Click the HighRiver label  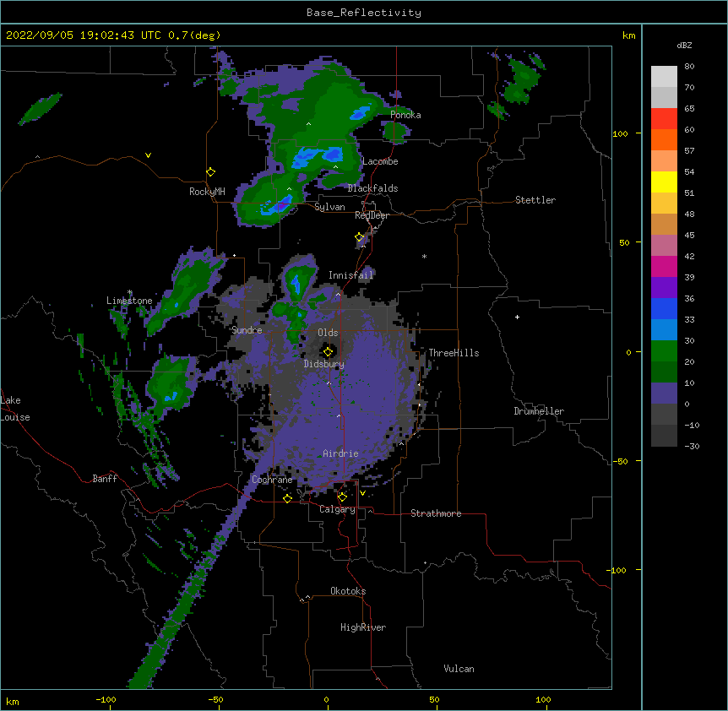pos(363,627)
